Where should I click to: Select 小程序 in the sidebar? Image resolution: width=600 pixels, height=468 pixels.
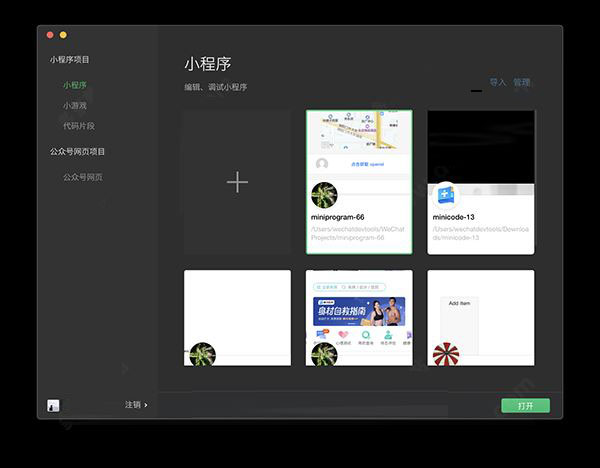coord(75,86)
